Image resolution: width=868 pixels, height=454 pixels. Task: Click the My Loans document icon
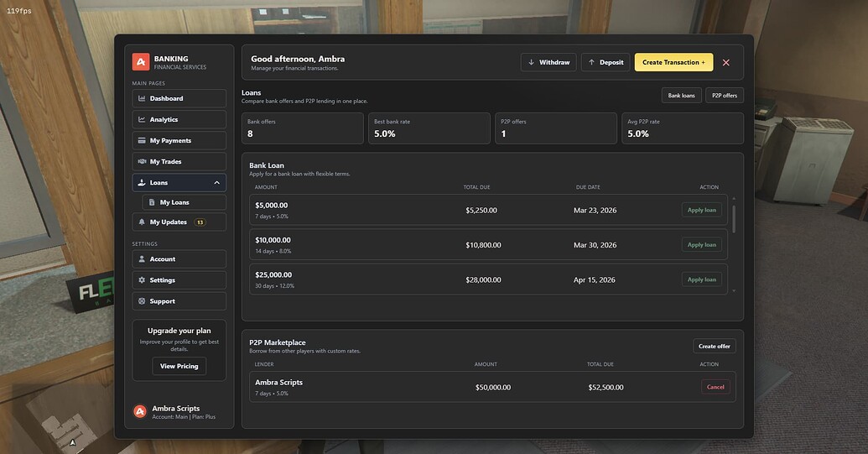[x=152, y=202]
